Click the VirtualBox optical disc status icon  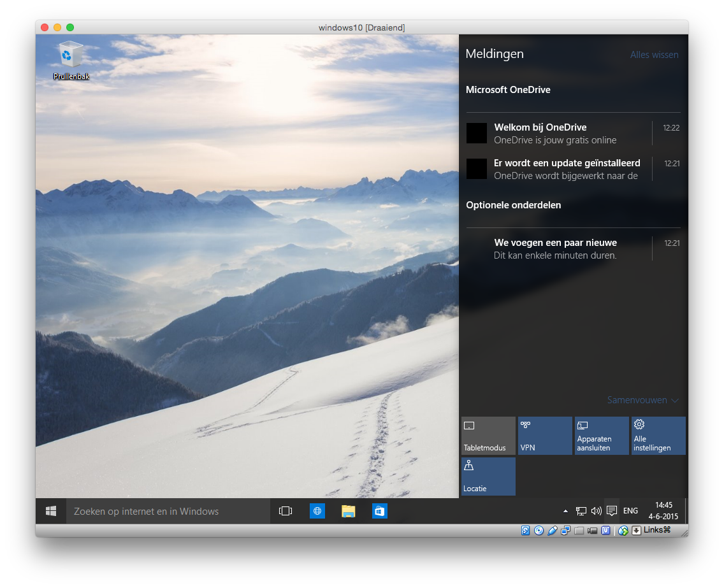[x=539, y=531]
